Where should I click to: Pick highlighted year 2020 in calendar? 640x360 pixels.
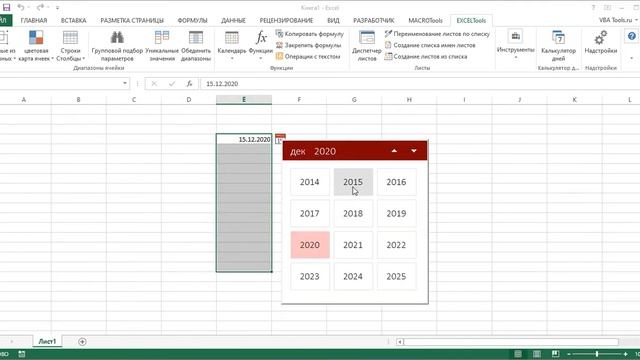[x=310, y=245]
